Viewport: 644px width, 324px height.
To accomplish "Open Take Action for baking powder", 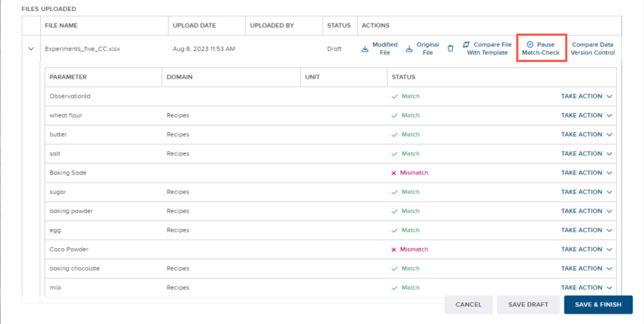I will (586, 211).
